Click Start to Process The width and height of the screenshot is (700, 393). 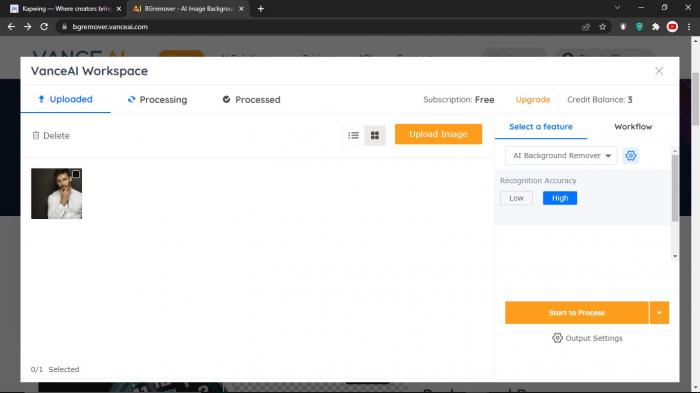click(x=576, y=313)
